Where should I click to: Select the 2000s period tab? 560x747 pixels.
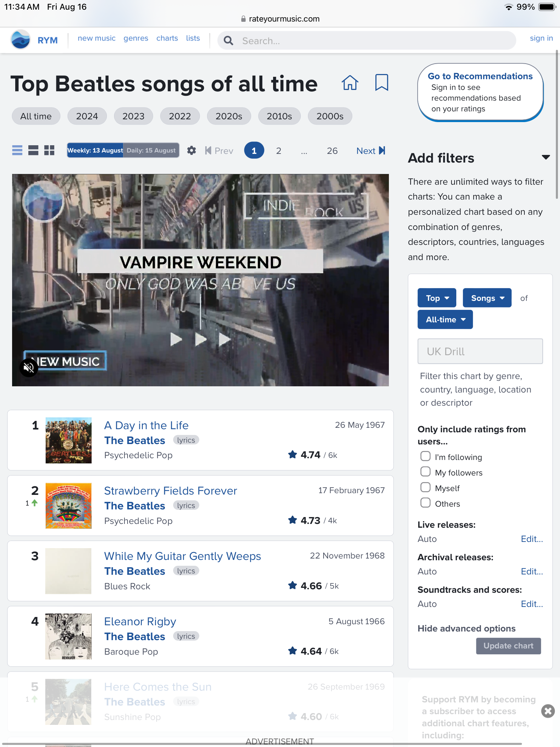click(x=330, y=116)
